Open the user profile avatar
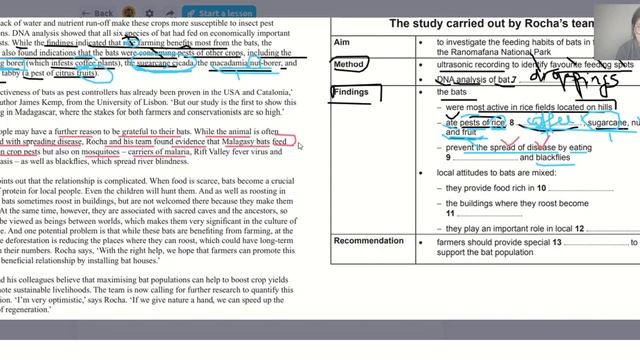This screenshot has width=640, height=360. 129,13
